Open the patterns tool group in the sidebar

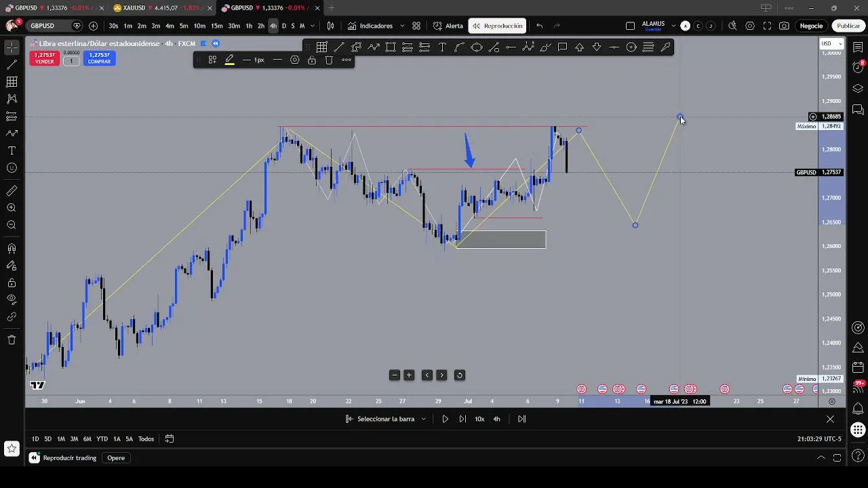click(x=12, y=99)
